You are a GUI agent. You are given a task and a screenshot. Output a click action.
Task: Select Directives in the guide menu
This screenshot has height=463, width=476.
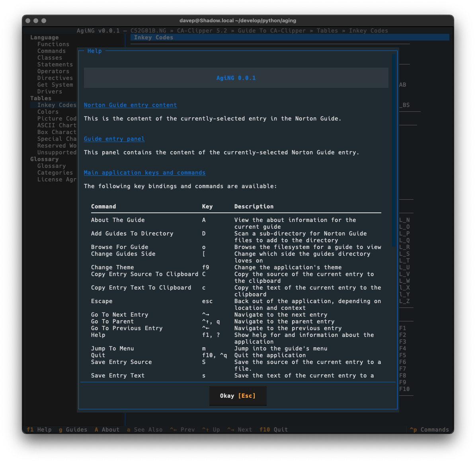tap(55, 78)
